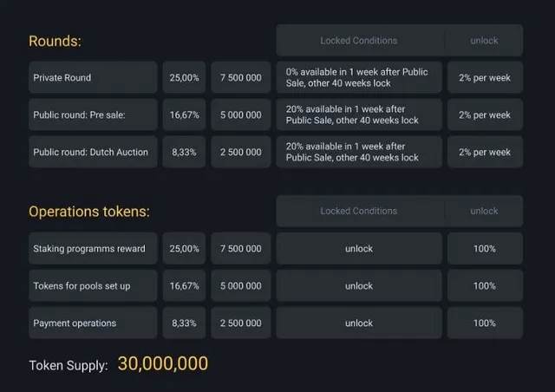Click the Operations tokens: heading
Image resolution: width=555 pixels, height=392 pixels.
point(89,212)
